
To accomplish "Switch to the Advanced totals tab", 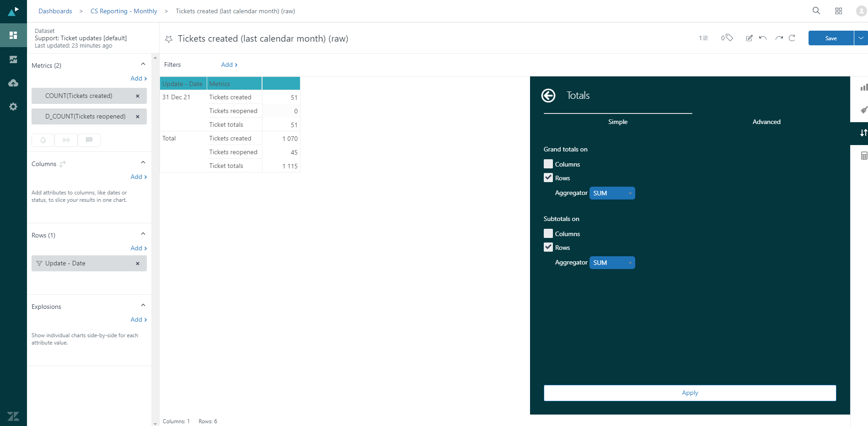I will pos(766,122).
